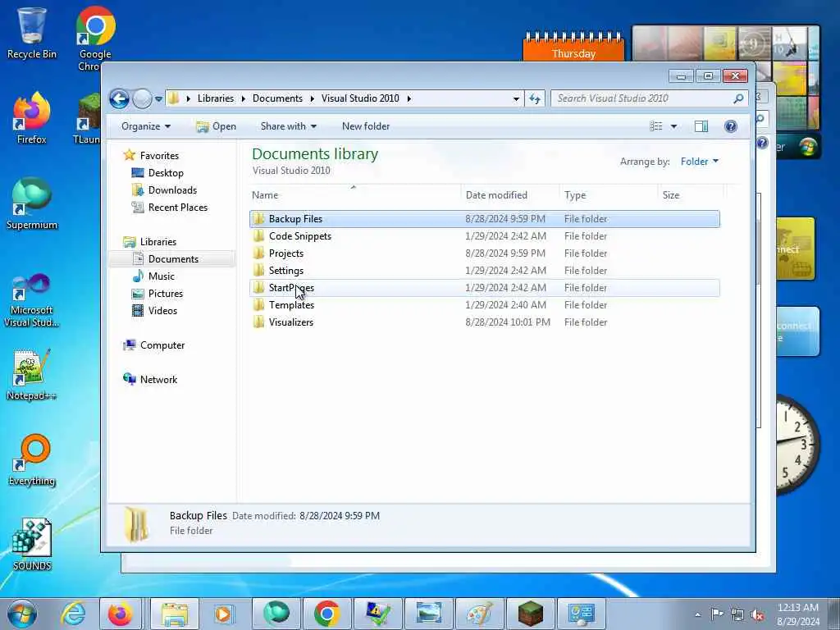Select the Code Snippets folder
Viewport: 840px width, 630px height.
pyautogui.click(x=484, y=235)
